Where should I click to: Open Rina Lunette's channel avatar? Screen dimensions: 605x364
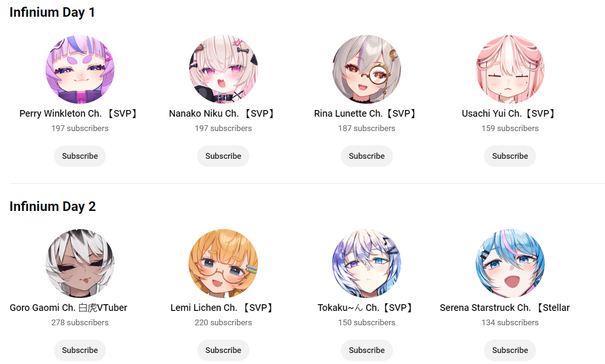click(367, 69)
